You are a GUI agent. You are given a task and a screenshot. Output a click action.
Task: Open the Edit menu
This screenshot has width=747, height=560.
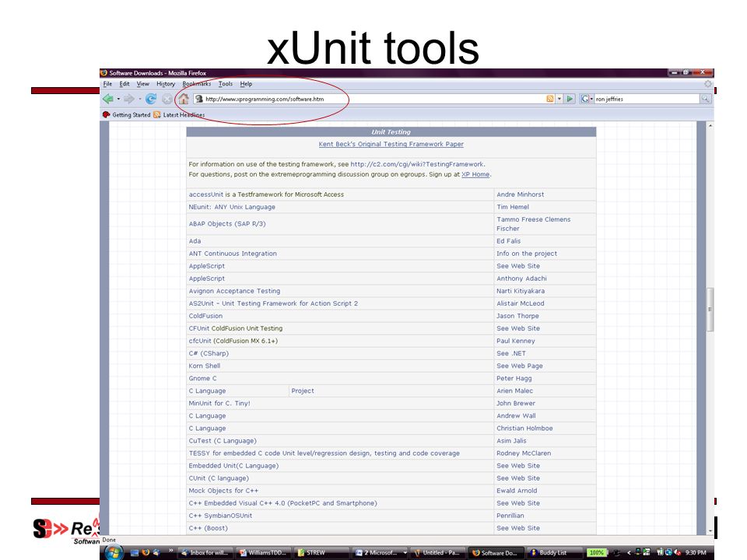click(124, 84)
